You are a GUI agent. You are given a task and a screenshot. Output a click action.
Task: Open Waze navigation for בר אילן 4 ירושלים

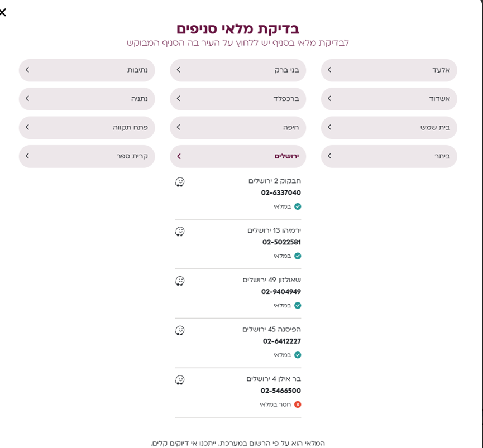[180, 380]
